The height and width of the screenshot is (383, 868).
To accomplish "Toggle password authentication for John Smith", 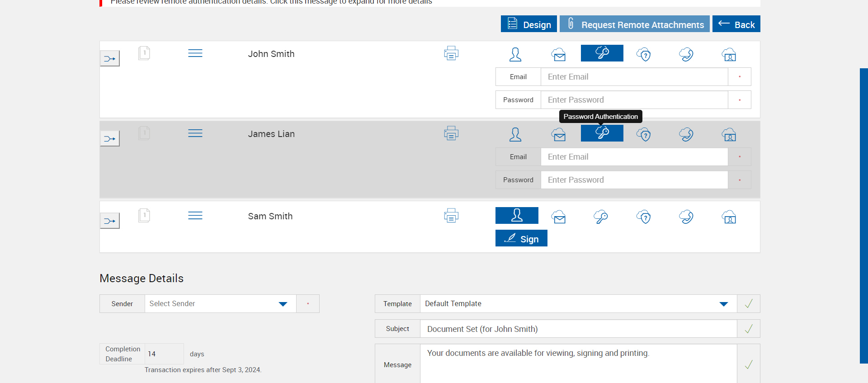I will (602, 53).
